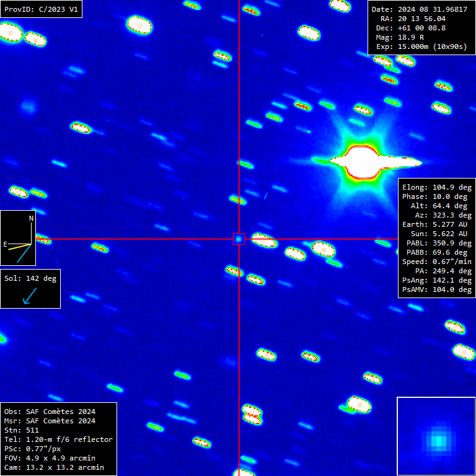Click the red target box around the comet
This screenshot has width=476, height=476.
(x=239, y=239)
